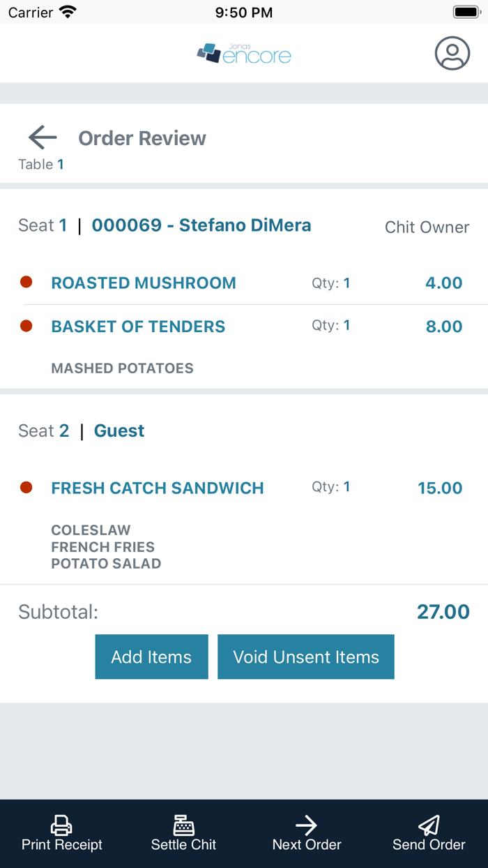Tap red dot beside Basket of Tenders
The width and height of the screenshot is (488, 868).
tap(26, 326)
